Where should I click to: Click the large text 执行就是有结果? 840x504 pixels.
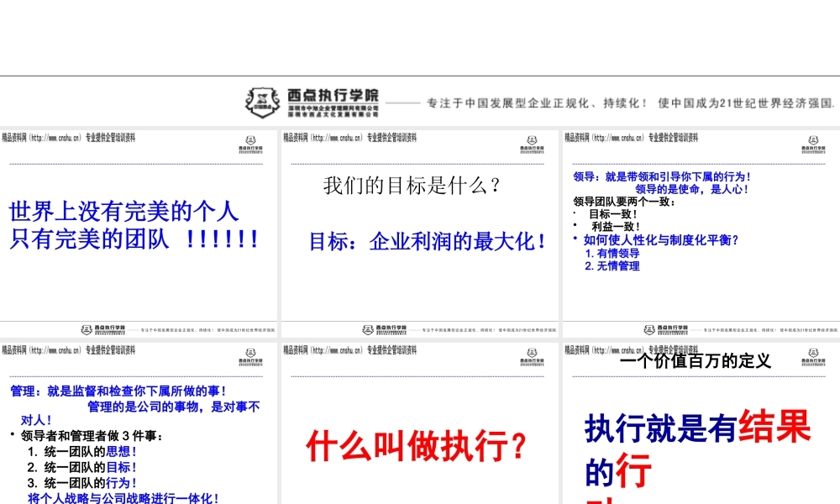(697, 428)
